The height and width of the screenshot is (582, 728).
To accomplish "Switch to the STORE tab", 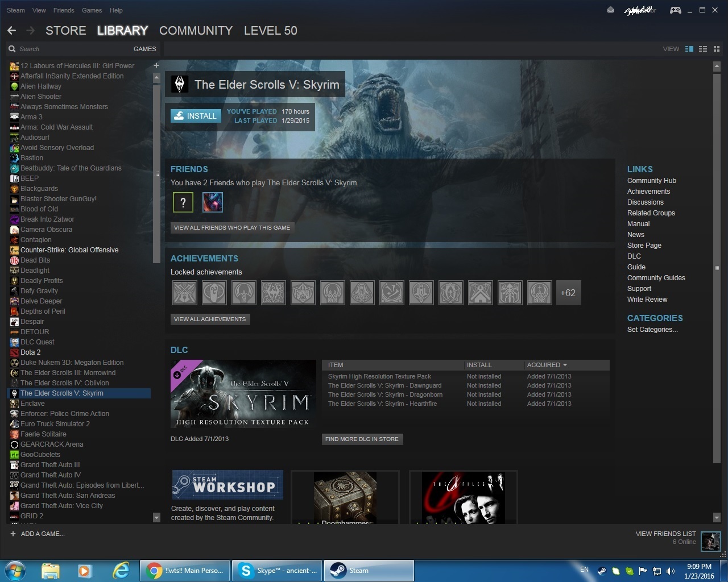I will pos(66,31).
